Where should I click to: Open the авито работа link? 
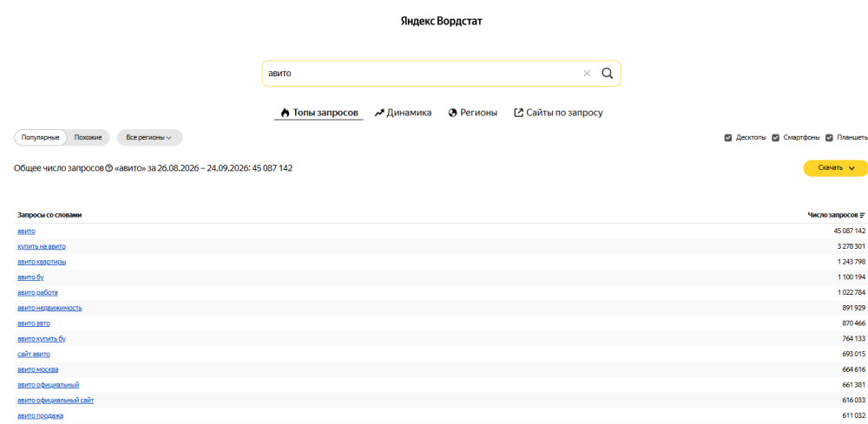click(37, 292)
